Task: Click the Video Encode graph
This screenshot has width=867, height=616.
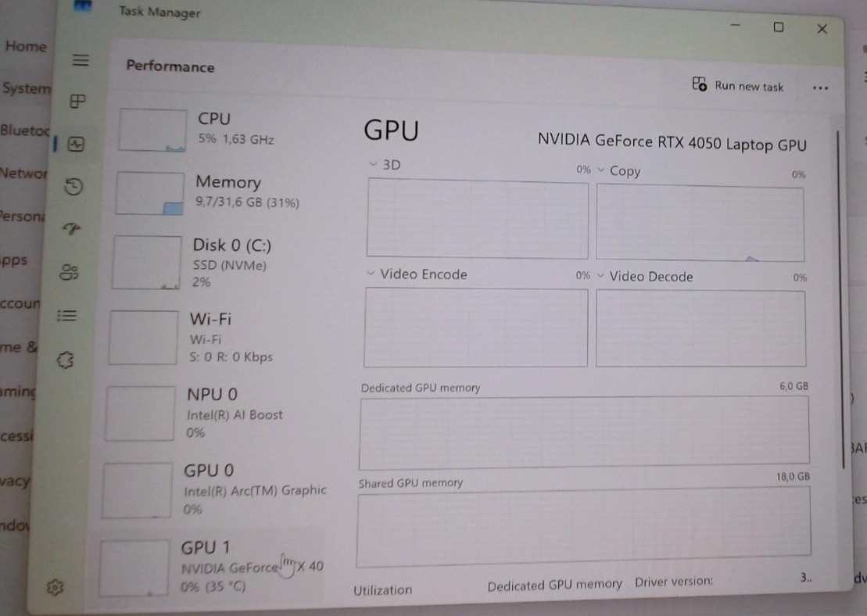Action: click(x=475, y=327)
